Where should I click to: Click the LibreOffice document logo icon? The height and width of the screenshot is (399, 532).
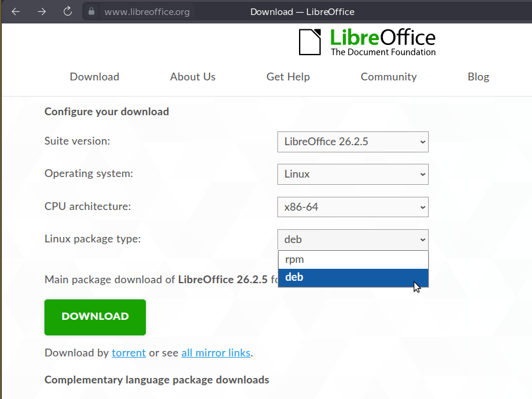[310, 42]
